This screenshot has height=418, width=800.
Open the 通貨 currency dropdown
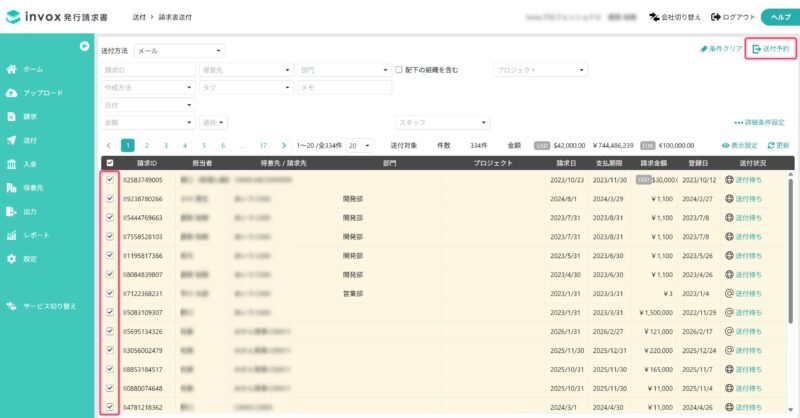click(x=213, y=122)
